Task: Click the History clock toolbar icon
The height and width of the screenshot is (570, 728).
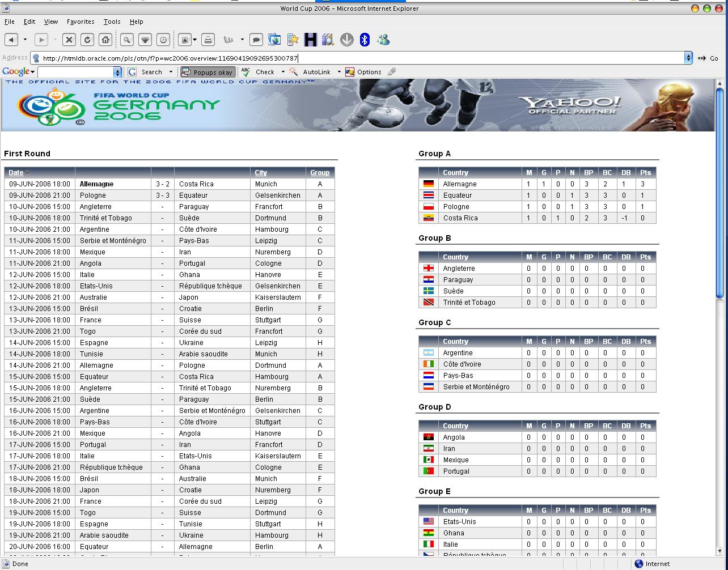Action: [x=163, y=40]
